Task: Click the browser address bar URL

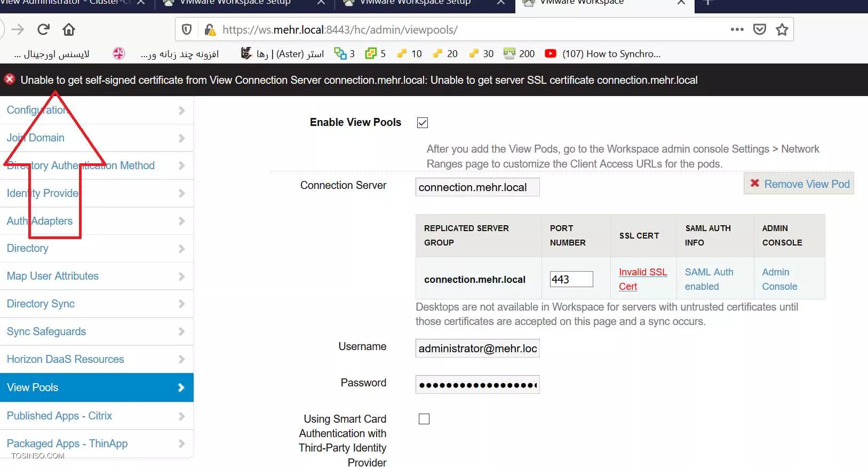Action: [340, 30]
